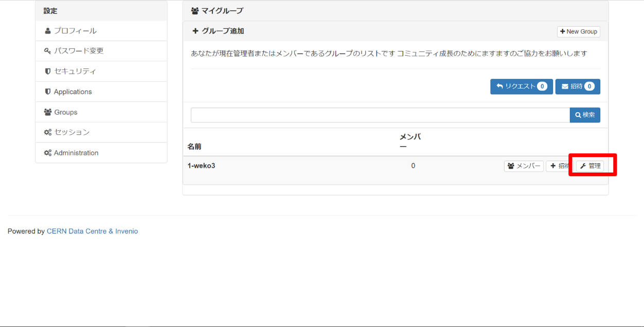Click the user icon beside プロフィール
The height and width of the screenshot is (327, 644).
48,31
